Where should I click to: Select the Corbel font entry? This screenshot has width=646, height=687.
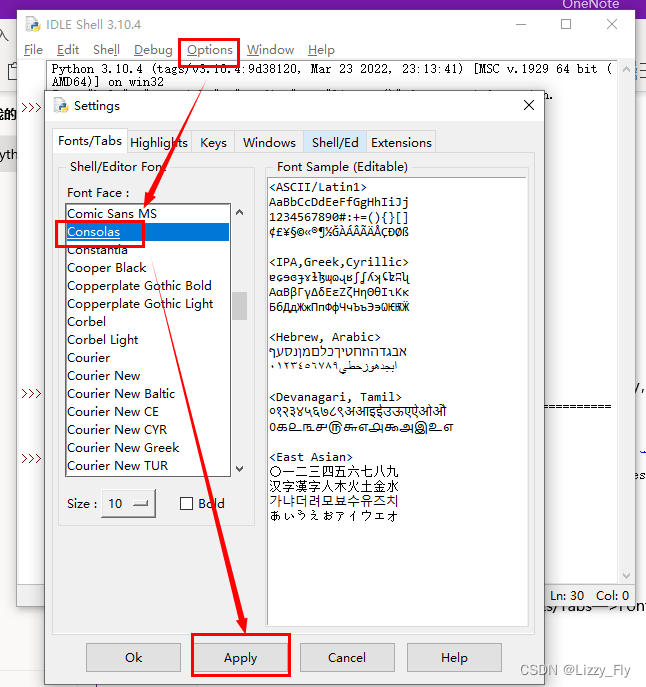[x=147, y=322]
